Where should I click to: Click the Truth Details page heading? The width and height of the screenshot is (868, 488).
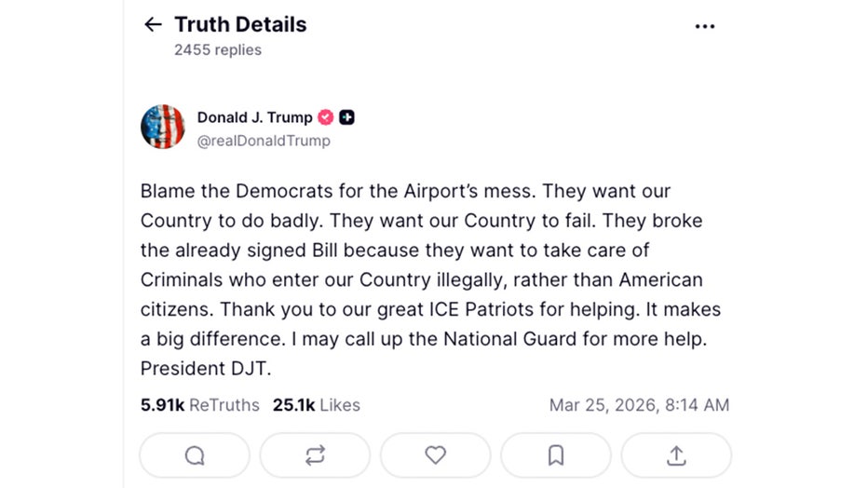click(240, 25)
